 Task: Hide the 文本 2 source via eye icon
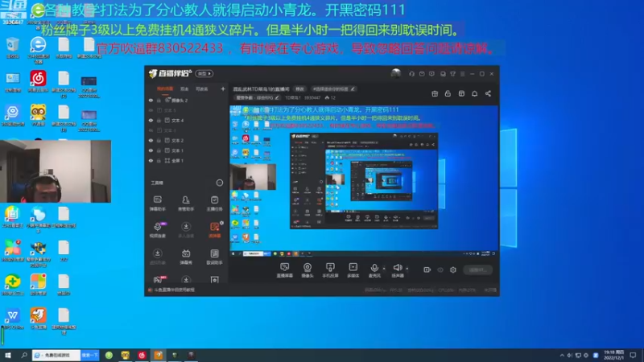[151, 140]
